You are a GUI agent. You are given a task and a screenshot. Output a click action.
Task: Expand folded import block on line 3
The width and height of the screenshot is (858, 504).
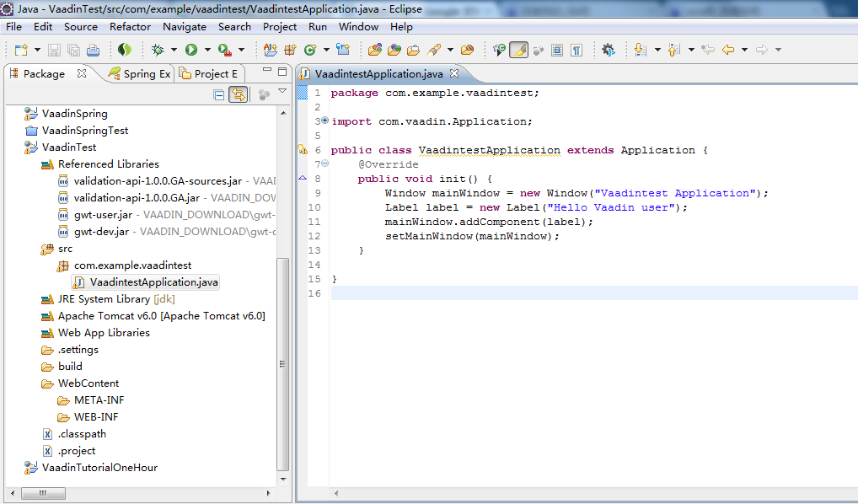(x=325, y=120)
